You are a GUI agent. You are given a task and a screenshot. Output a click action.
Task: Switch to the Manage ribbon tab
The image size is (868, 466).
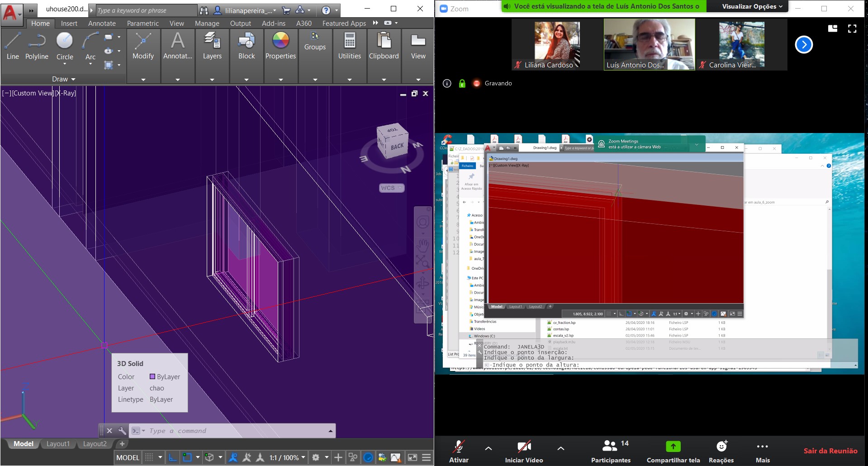pos(207,24)
